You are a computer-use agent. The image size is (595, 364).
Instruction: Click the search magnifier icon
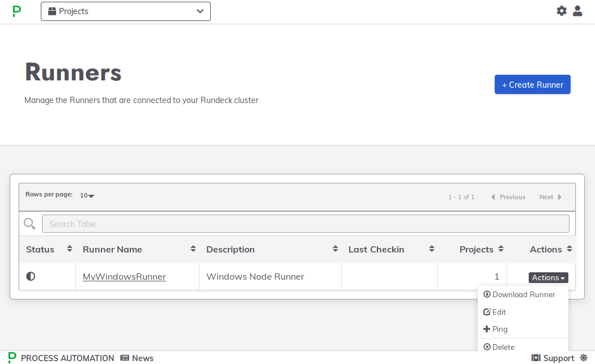pos(29,224)
